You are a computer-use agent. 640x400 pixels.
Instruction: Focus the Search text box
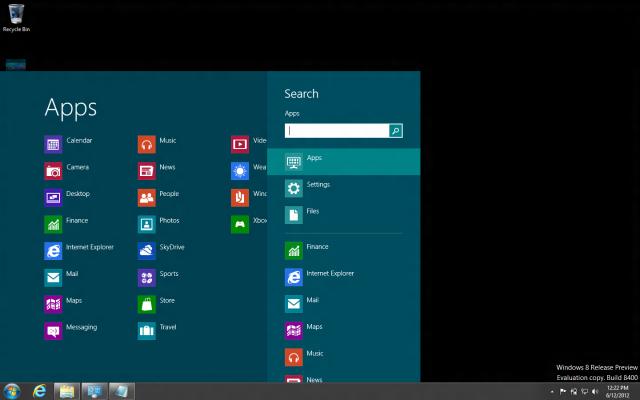pyautogui.click(x=337, y=131)
